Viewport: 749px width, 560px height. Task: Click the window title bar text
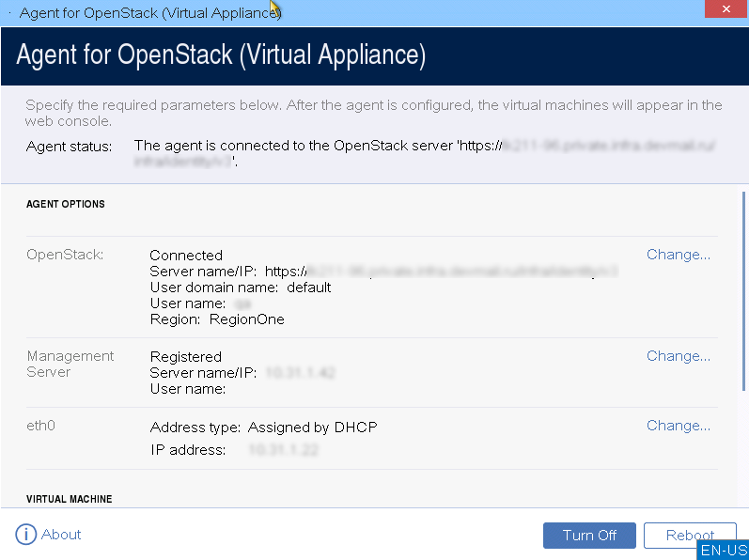150,13
